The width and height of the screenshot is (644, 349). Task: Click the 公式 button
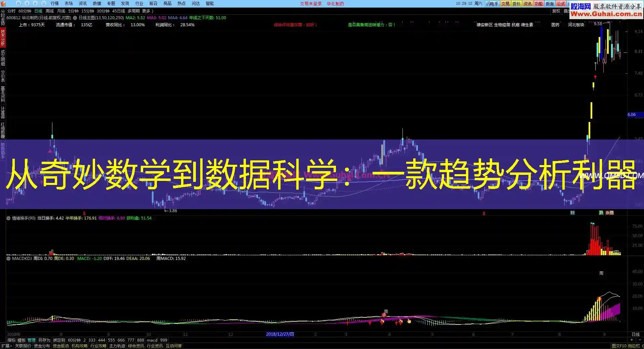561,4
